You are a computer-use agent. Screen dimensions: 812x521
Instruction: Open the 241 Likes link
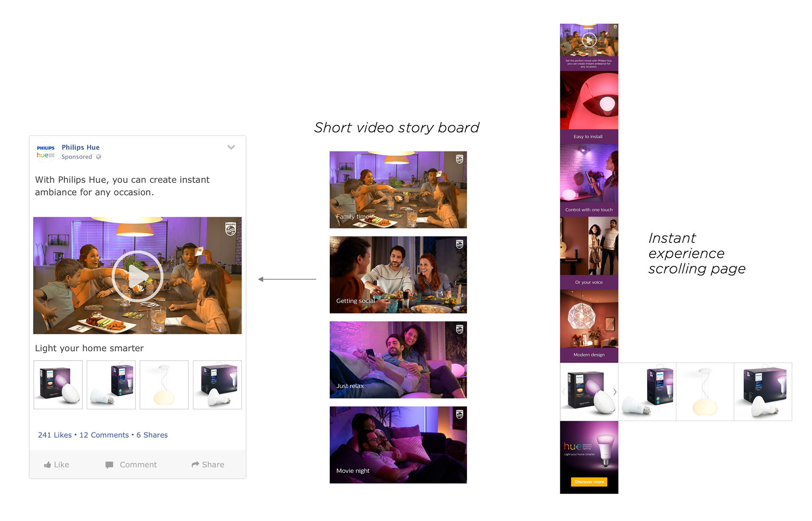(55, 435)
